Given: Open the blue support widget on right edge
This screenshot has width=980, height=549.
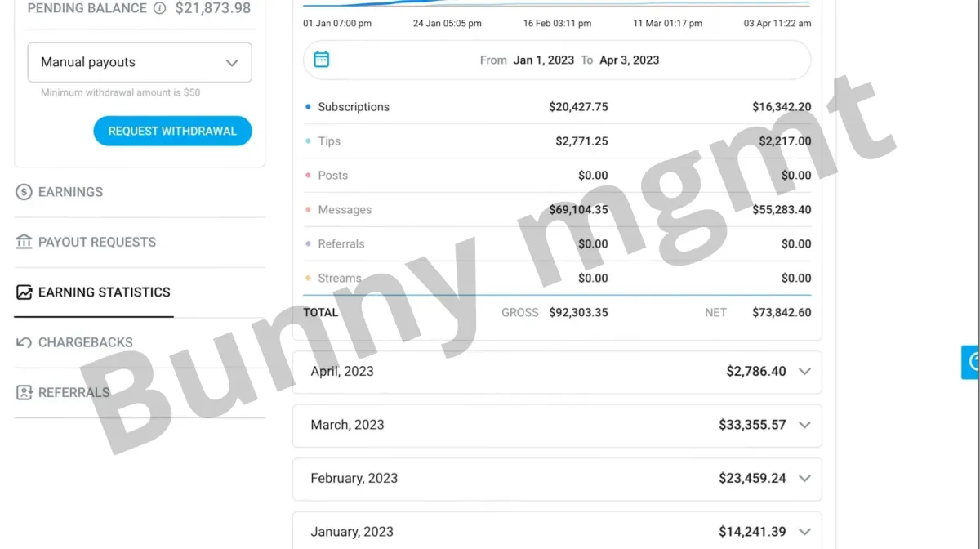Looking at the screenshot, I should click(971, 362).
